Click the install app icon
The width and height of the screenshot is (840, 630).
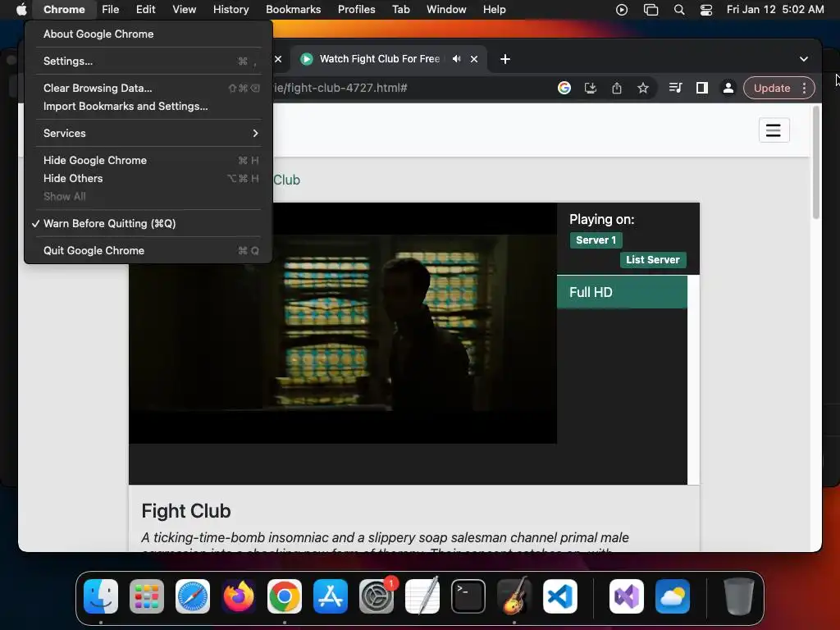point(591,88)
